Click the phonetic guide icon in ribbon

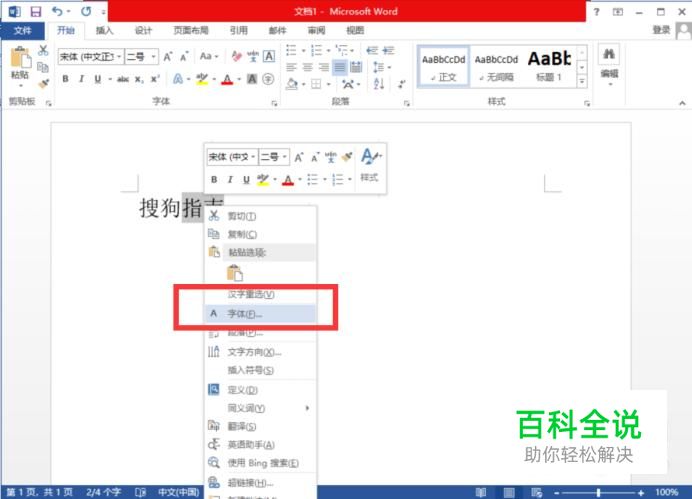tap(252, 56)
